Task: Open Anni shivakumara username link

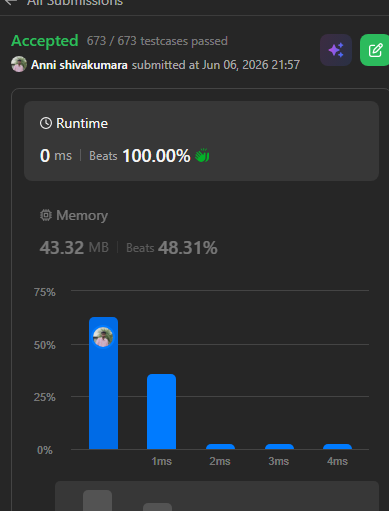Action: (79, 65)
